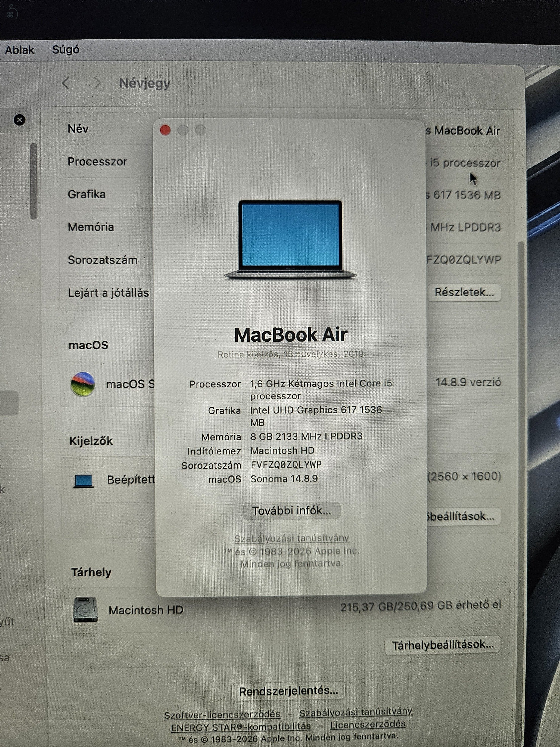Open the Ablak menu
Screen dimensions: 560x747
(19, 50)
